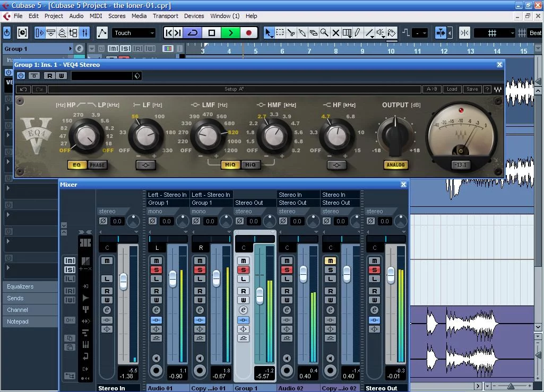Viewport: 544px width, 392px height.
Task: Open the Devices menu
Action: tap(194, 16)
